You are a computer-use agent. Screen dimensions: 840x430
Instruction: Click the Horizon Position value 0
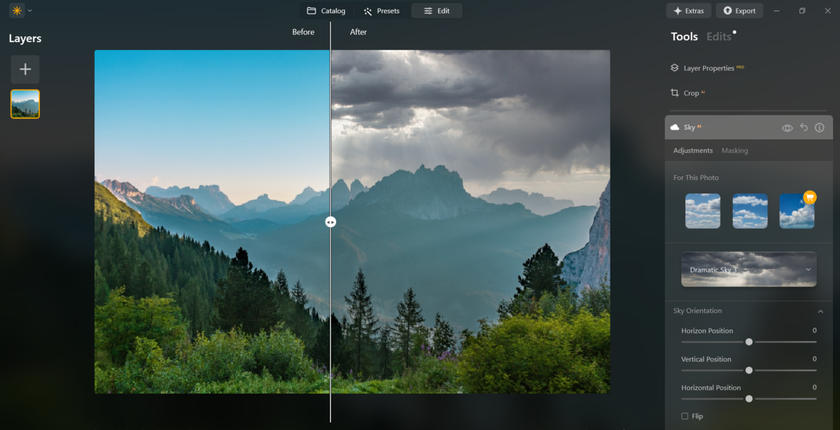(x=814, y=330)
